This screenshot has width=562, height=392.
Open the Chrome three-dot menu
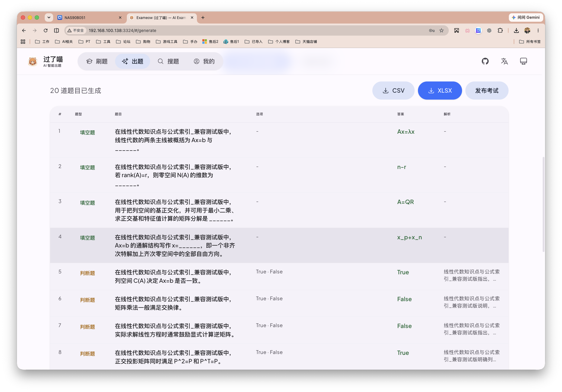point(538,30)
